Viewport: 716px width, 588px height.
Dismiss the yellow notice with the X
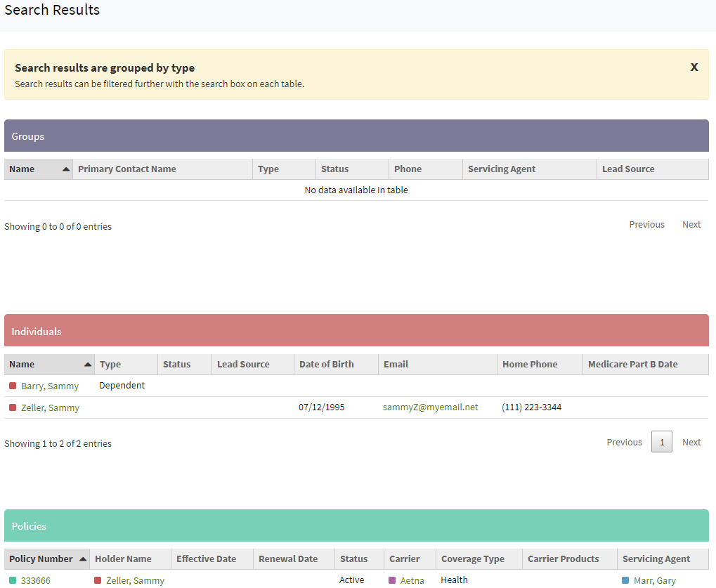pos(694,67)
